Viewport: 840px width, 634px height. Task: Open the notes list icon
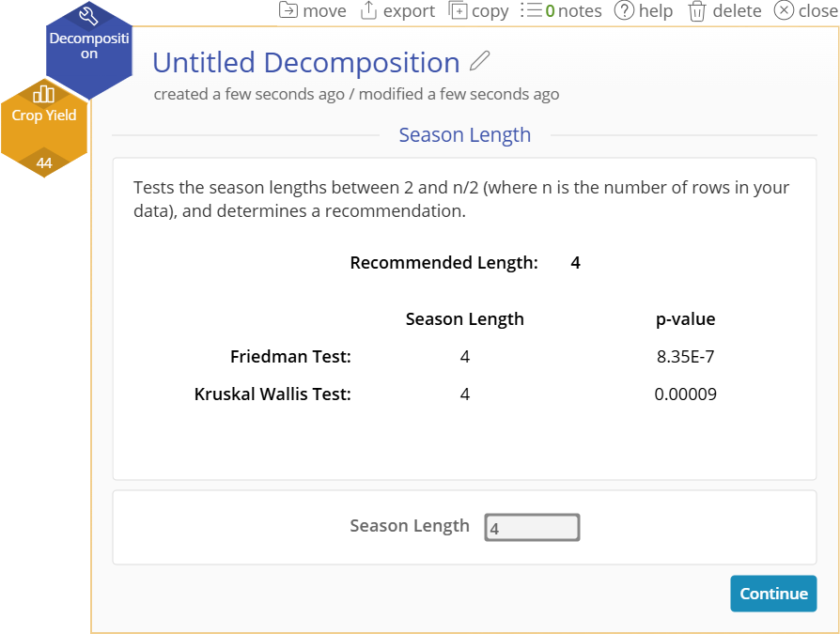click(531, 10)
